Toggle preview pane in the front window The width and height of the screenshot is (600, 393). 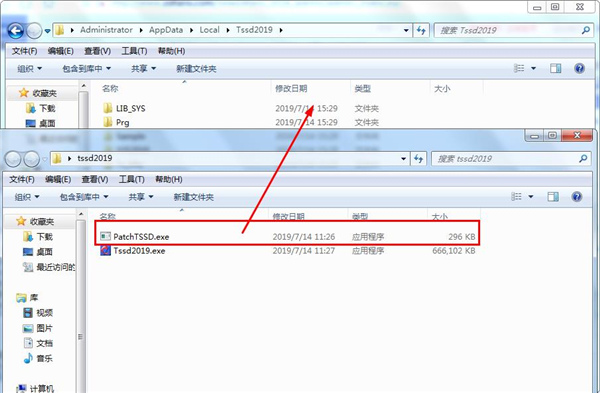coord(553,197)
